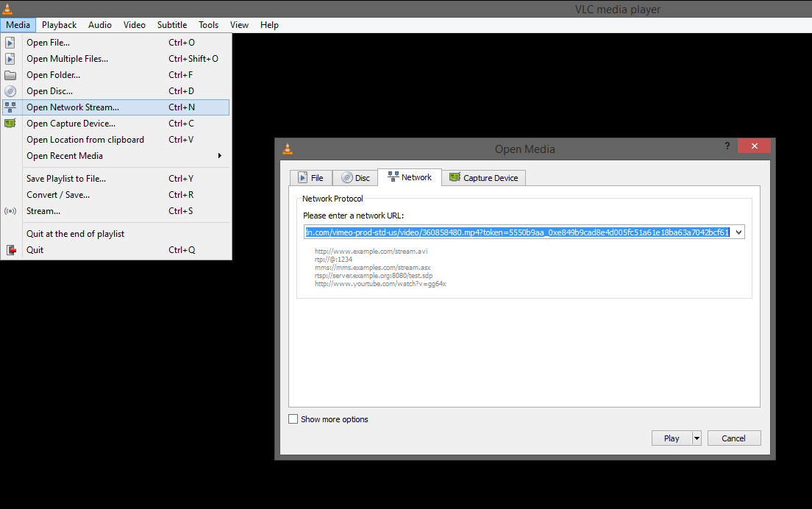Open the Video menu
Image resolution: width=812 pixels, height=509 pixels.
pyautogui.click(x=135, y=25)
